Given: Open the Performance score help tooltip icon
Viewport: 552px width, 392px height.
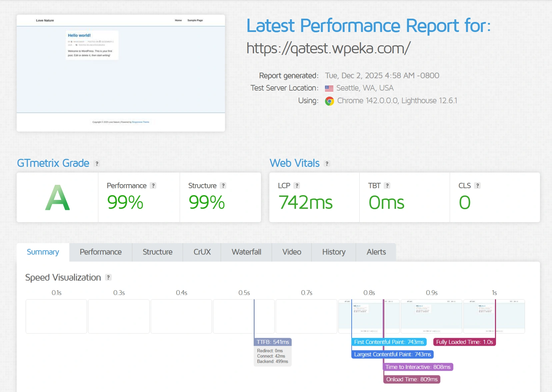Looking at the screenshot, I should (x=153, y=186).
